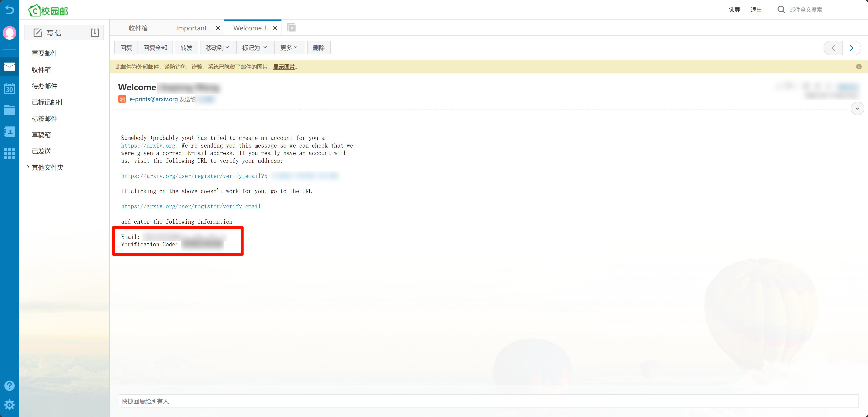This screenshot has width=868, height=417.
Task: Click the receive mail download icon
Action: pyautogui.click(x=95, y=33)
